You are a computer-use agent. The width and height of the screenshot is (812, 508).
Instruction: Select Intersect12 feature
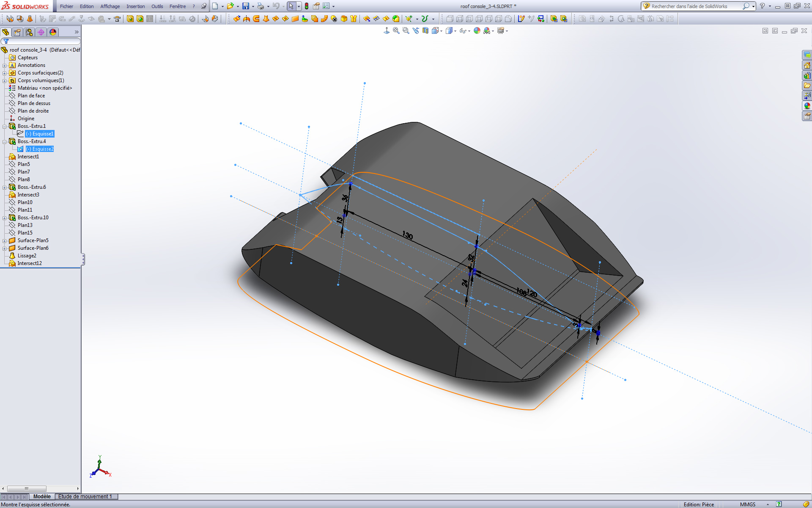[x=30, y=263]
